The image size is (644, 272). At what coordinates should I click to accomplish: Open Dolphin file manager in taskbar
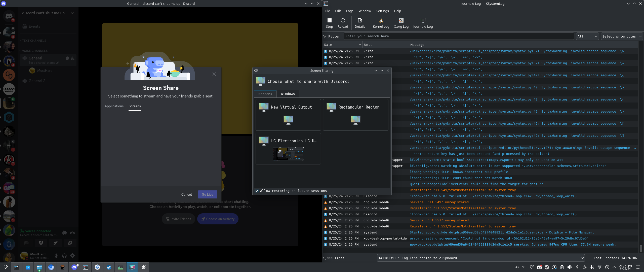click(39, 267)
